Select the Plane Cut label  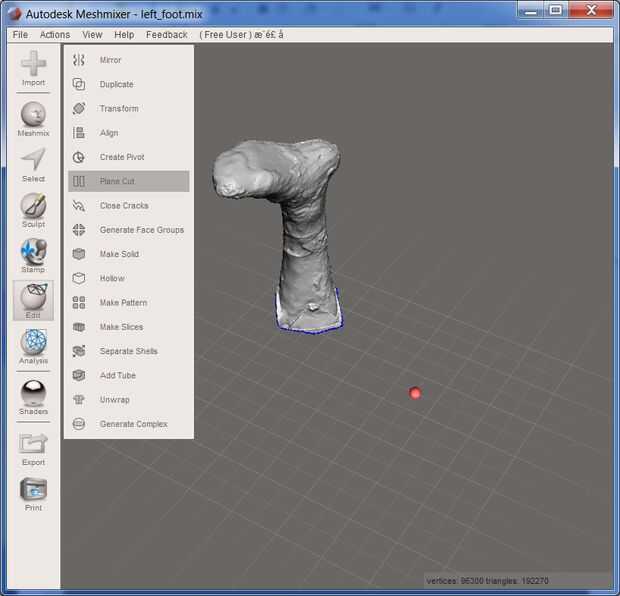pyautogui.click(x=117, y=181)
